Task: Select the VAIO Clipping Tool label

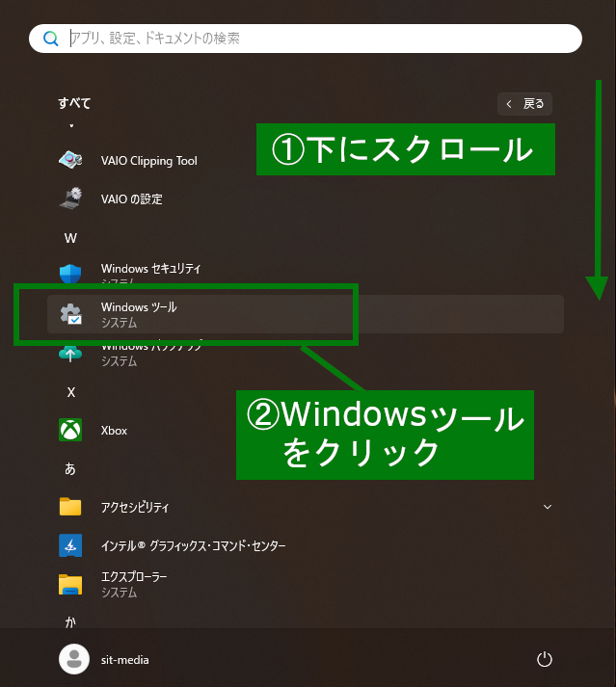Action: [x=149, y=161]
